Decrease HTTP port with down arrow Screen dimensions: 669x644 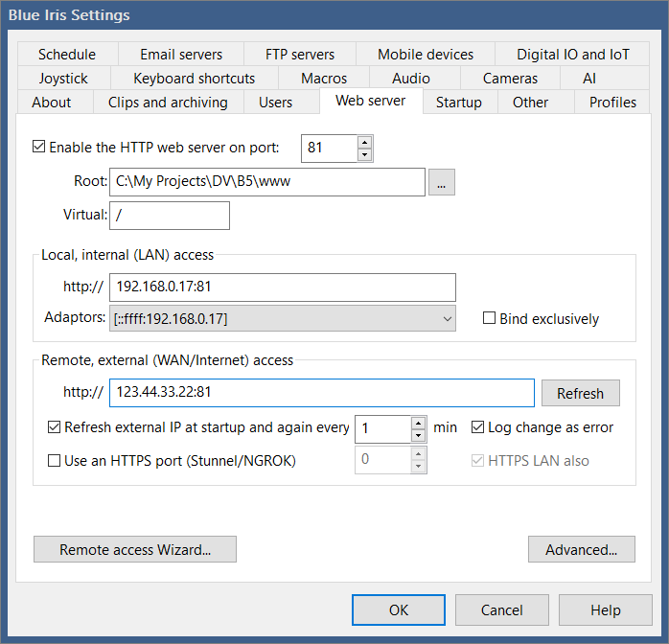coord(364,155)
